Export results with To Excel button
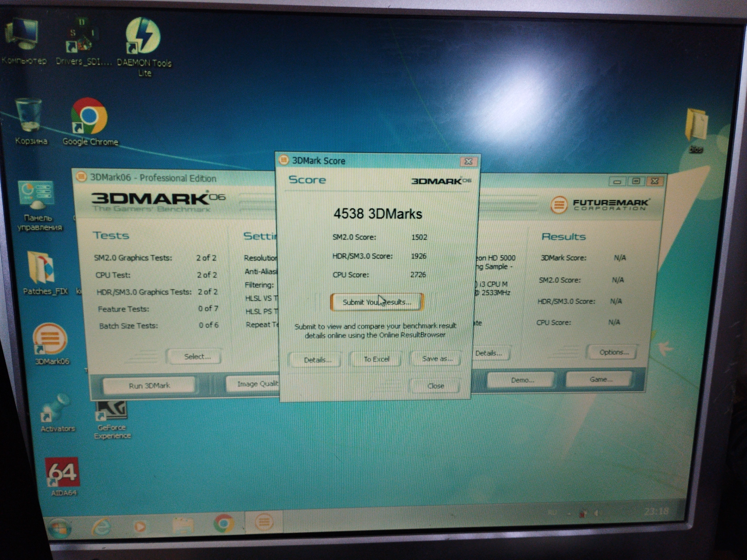 (376, 359)
